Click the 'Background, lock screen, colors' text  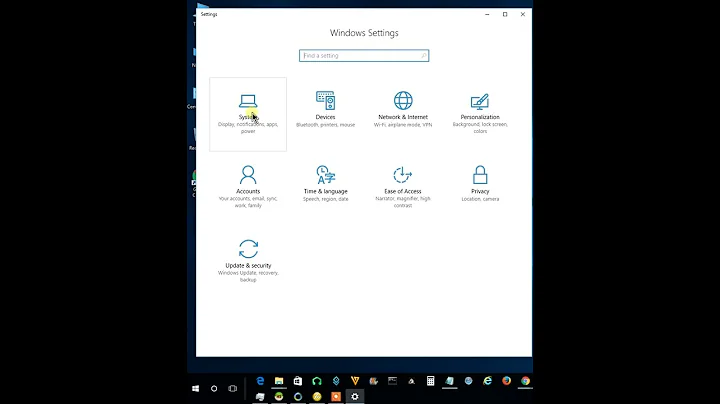(x=480, y=128)
